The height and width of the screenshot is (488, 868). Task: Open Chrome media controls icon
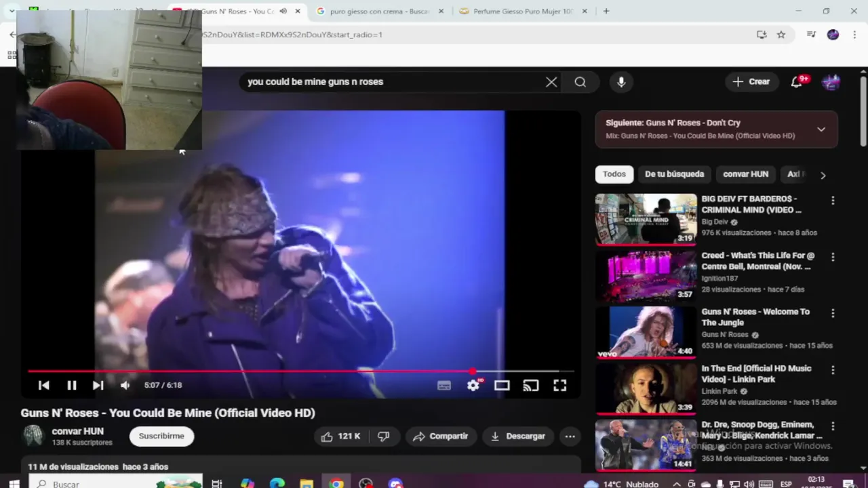point(811,35)
